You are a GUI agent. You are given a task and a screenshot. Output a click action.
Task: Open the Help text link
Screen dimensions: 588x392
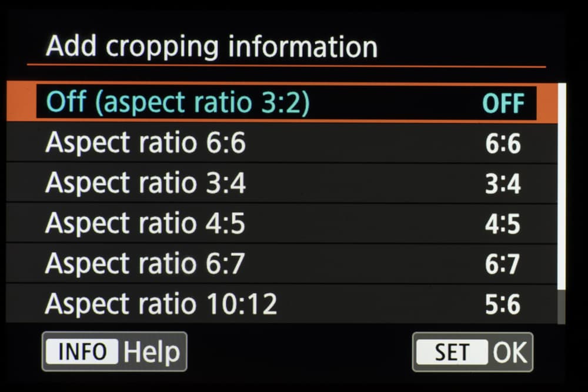click(152, 352)
